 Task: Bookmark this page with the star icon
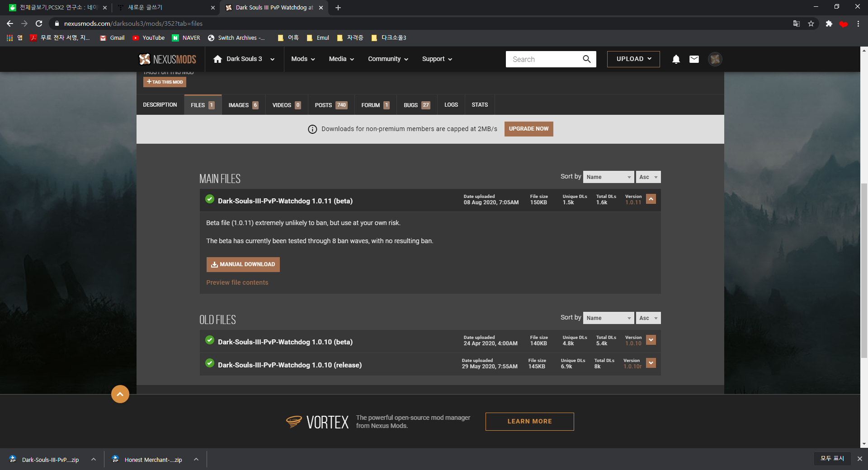[x=811, y=23]
